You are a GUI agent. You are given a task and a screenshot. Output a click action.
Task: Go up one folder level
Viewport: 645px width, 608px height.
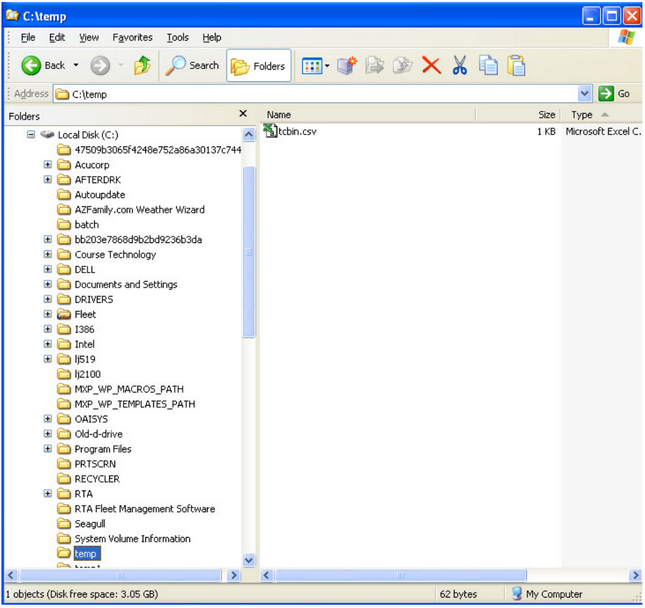[142, 65]
